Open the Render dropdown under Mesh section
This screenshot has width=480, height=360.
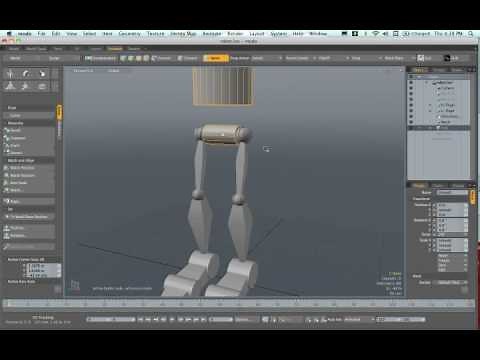coord(450,282)
